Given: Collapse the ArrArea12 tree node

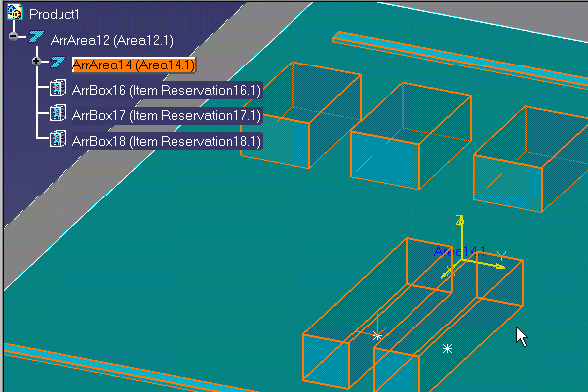Looking at the screenshot, I should tap(14, 36).
